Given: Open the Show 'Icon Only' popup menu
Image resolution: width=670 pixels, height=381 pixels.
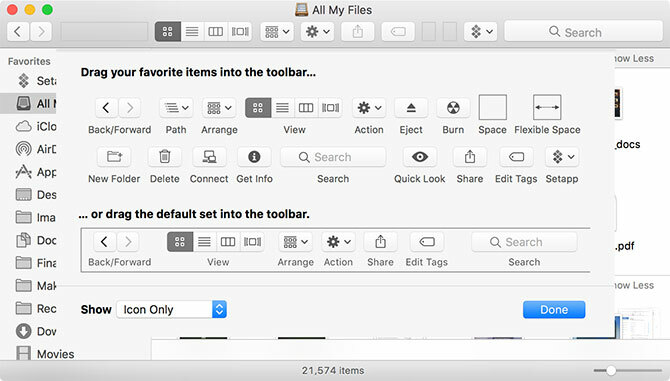Looking at the screenshot, I should (171, 309).
